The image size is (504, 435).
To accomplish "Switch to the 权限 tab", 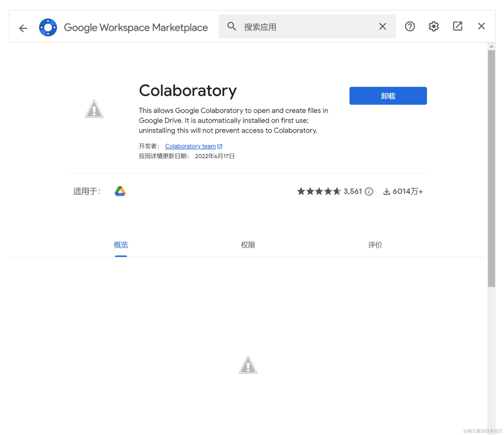I will point(248,245).
